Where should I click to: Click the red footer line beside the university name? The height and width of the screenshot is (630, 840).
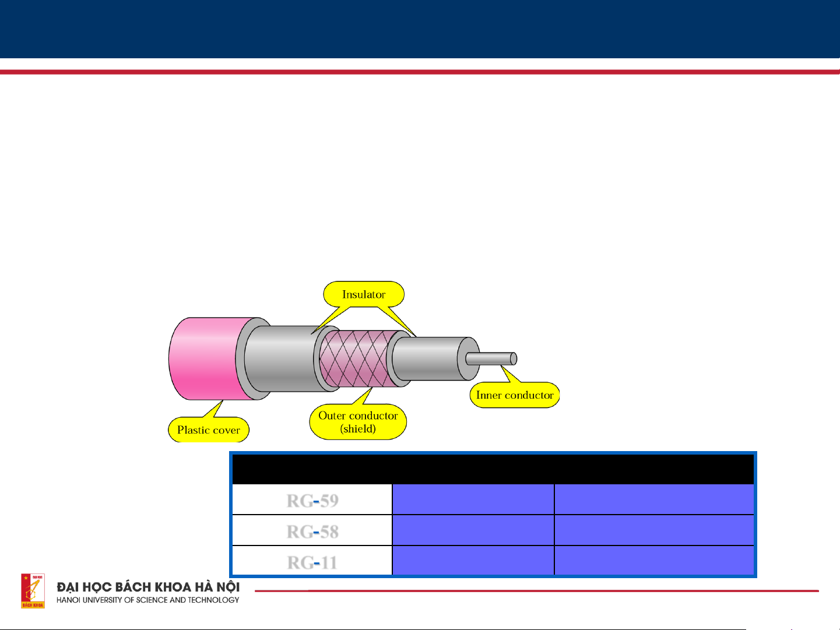tap(536, 591)
